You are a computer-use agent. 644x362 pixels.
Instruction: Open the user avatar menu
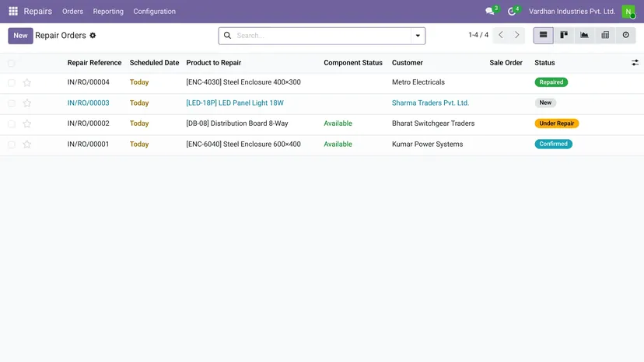coord(628,12)
